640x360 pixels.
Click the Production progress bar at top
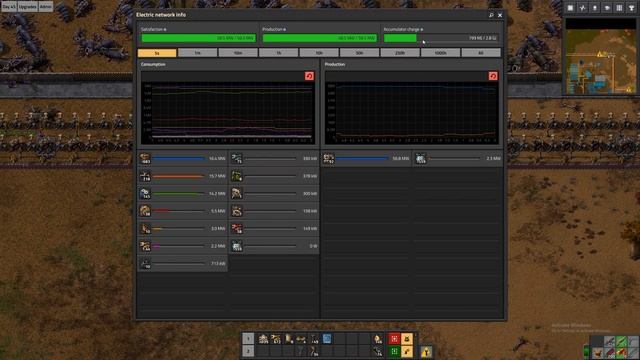click(x=320, y=38)
